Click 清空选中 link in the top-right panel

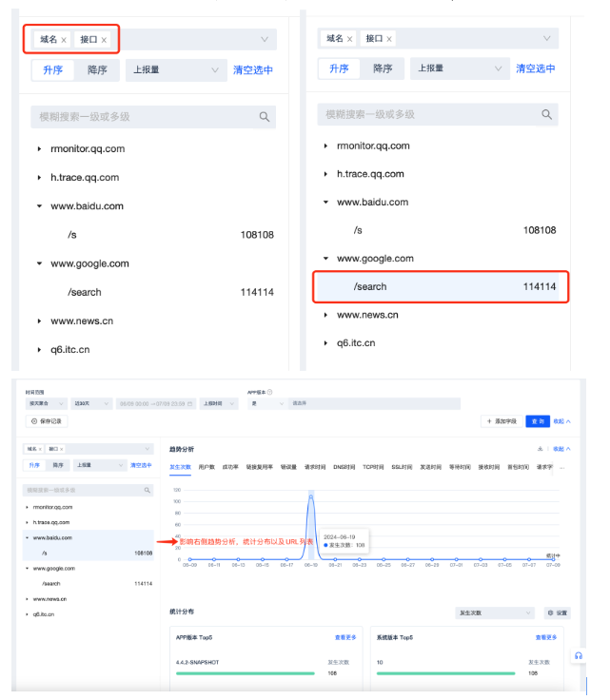click(x=536, y=68)
